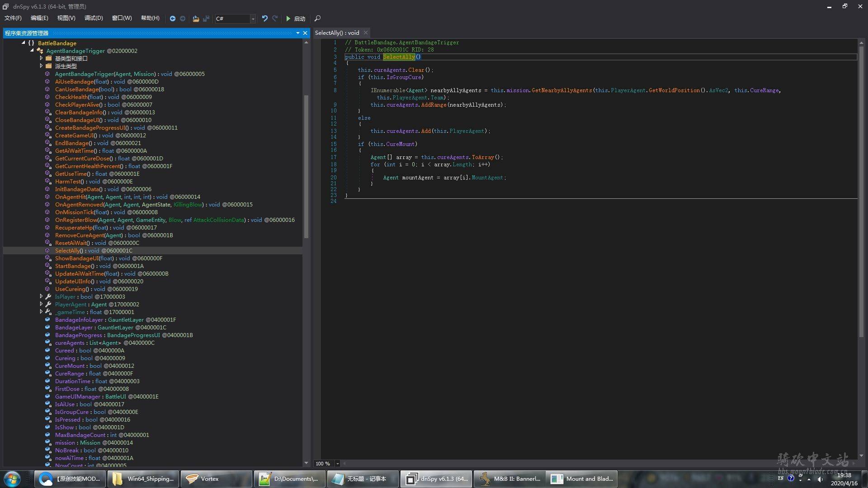Click the method icon beside OnRegisterBlow
Image resolution: width=868 pixels, height=488 pixels.
[47, 220]
